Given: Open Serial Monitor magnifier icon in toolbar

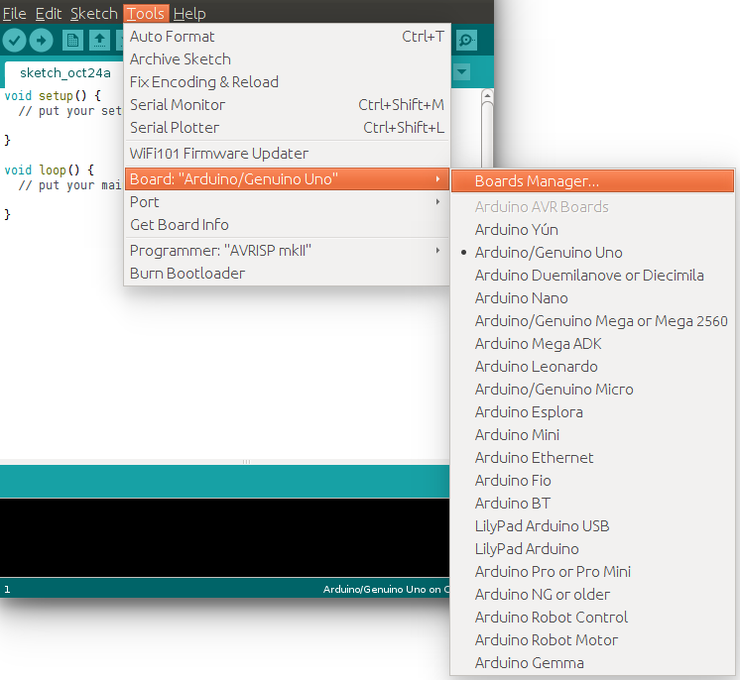Looking at the screenshot, I should (466, 40).
